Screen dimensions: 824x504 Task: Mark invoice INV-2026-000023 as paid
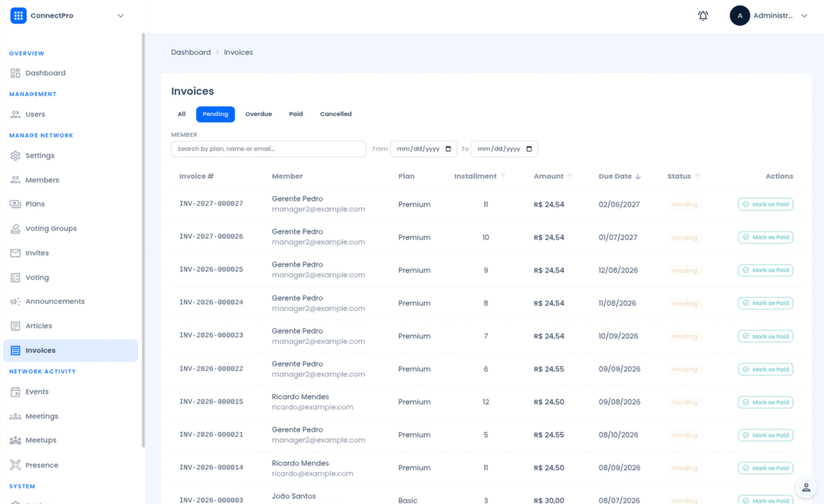[x=765, y=336]
